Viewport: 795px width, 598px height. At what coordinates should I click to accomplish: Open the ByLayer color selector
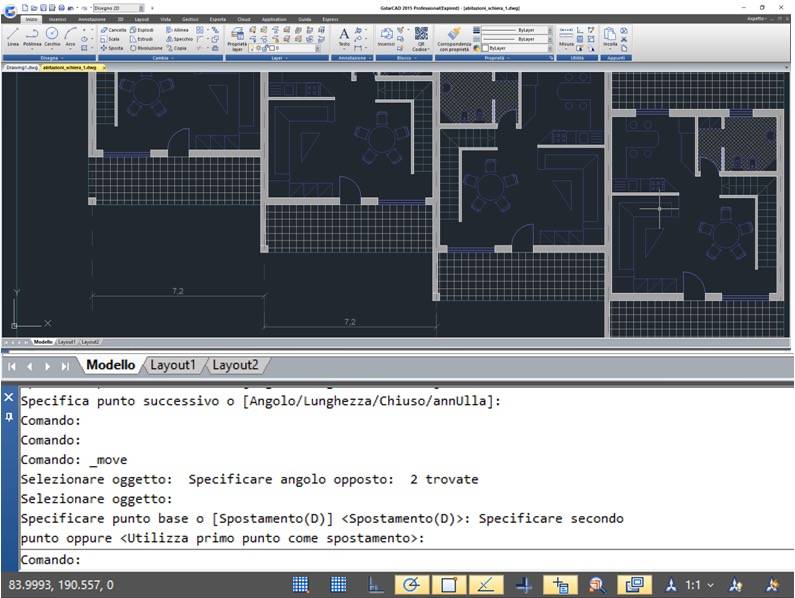point(517,48)
